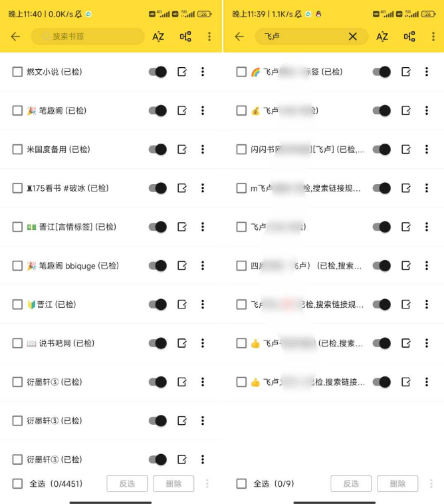
Task: Check the box for 175看书 #破冰
Action: point(17,188)
